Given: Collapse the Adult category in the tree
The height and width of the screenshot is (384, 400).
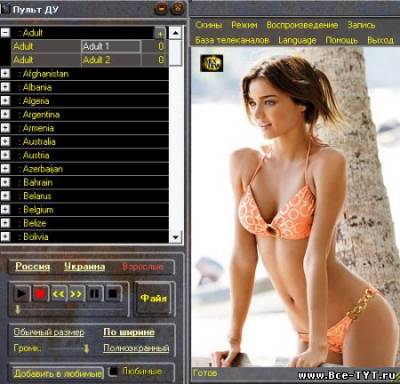Looking at the screenshot, I should click(x=5, y=33).
